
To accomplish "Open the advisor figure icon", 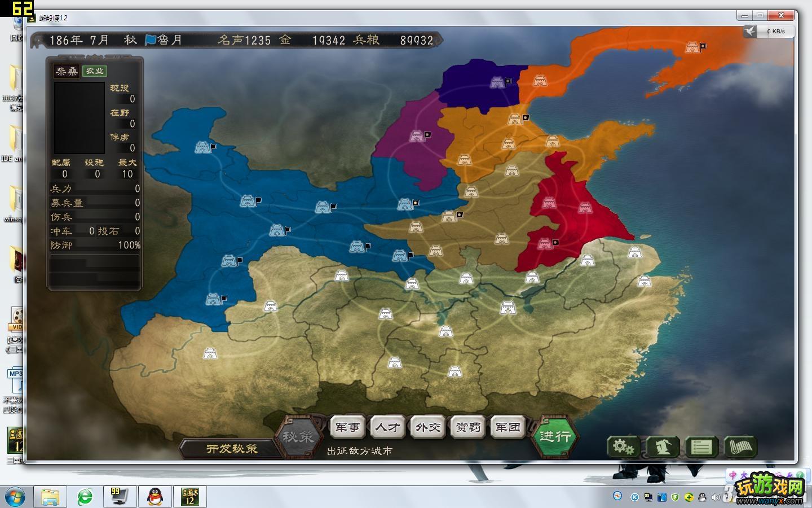I will tap(663, 446).
